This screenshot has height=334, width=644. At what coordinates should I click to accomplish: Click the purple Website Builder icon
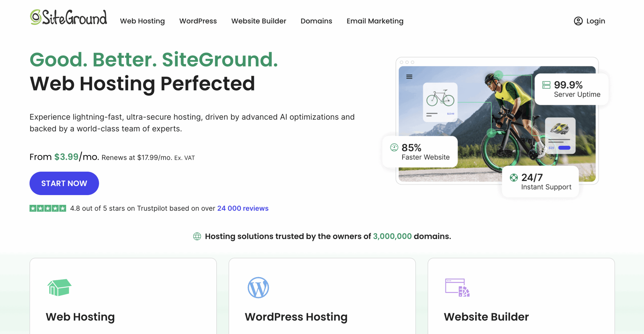click(x=457, y=287)
